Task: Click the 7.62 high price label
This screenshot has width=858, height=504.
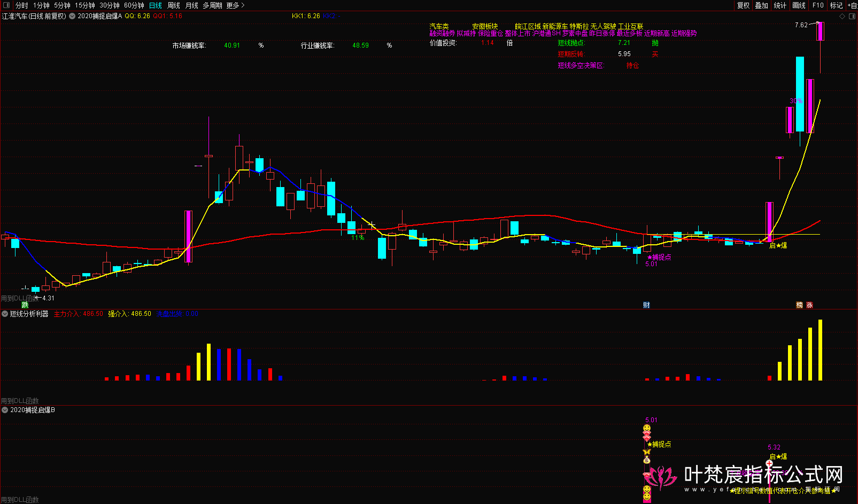Action: (801, 25)
